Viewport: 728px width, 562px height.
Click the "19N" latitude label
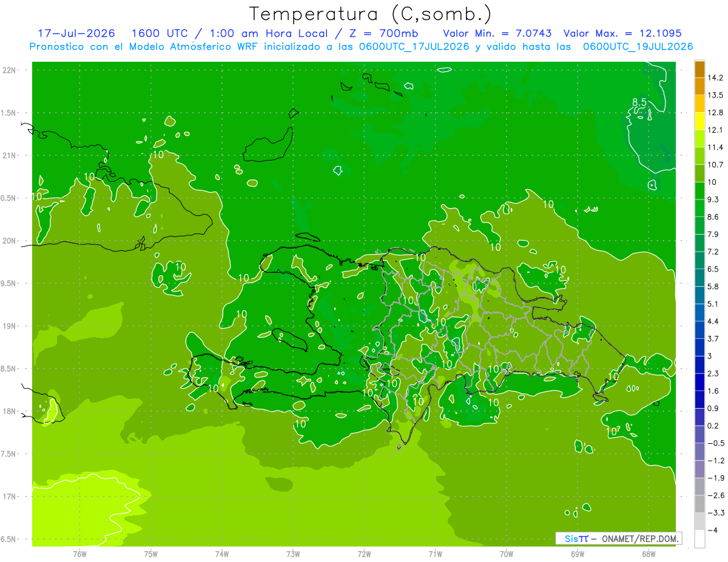10,326
